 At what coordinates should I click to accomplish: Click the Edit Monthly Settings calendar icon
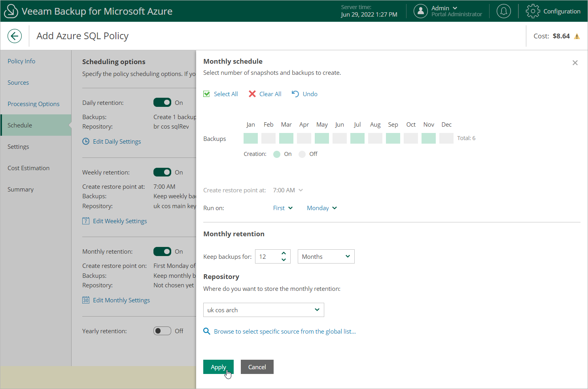click(86, 300)
